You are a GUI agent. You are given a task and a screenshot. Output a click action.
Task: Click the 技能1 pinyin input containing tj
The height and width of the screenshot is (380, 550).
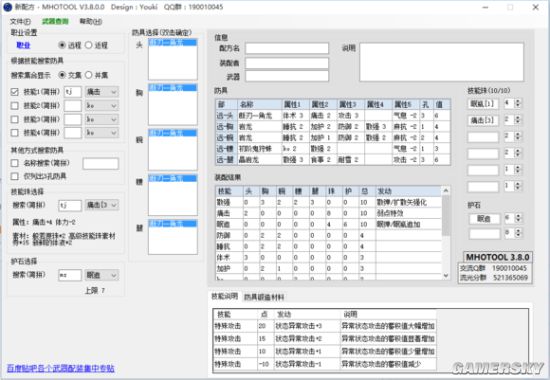pyautogui.click(x=73, y=92)
